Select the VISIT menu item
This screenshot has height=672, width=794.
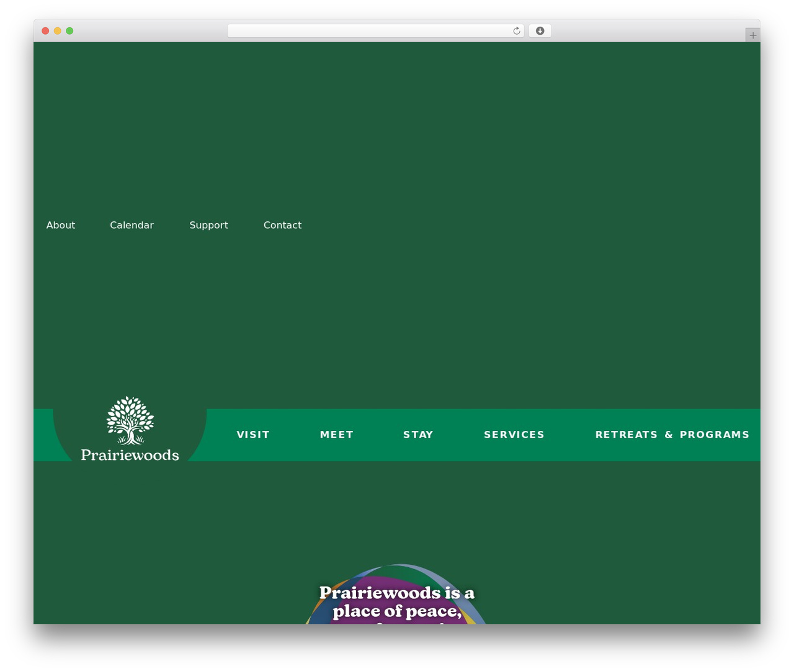pyautogui.click(x=253, y=435)
